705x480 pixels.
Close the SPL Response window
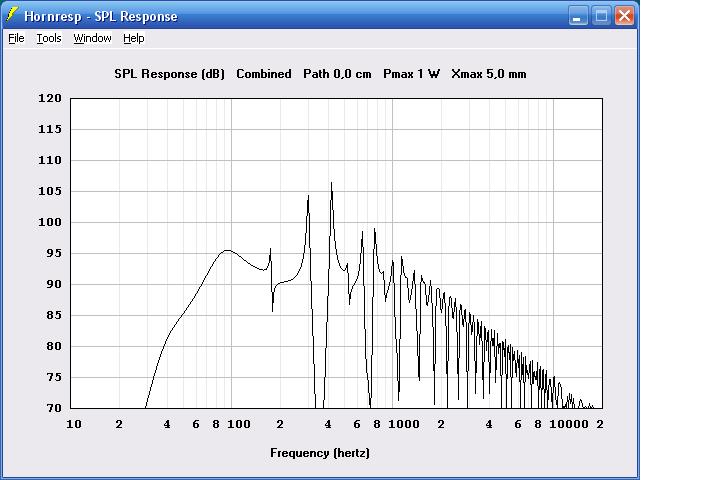click(624, 16)
